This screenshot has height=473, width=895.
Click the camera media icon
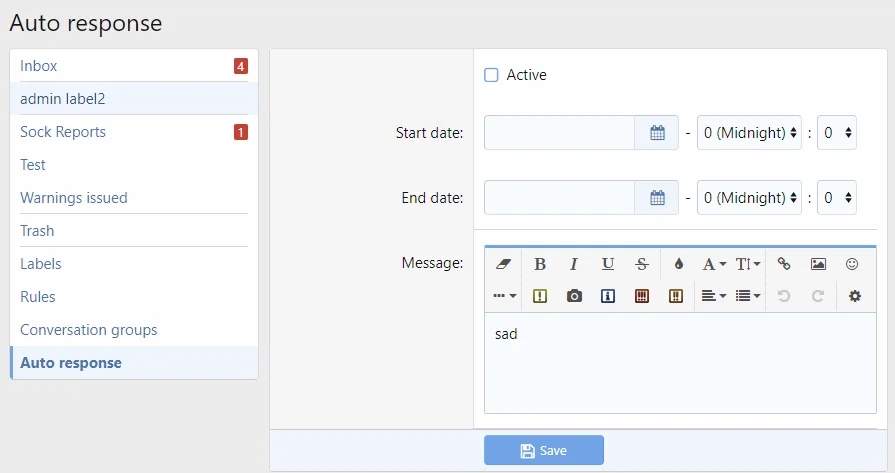574,296
